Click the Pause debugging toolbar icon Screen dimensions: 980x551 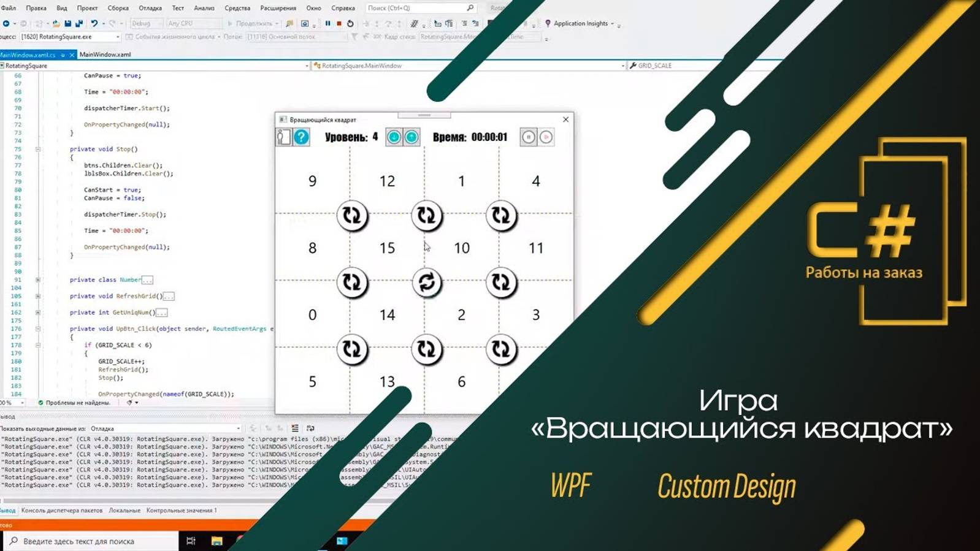327,23
